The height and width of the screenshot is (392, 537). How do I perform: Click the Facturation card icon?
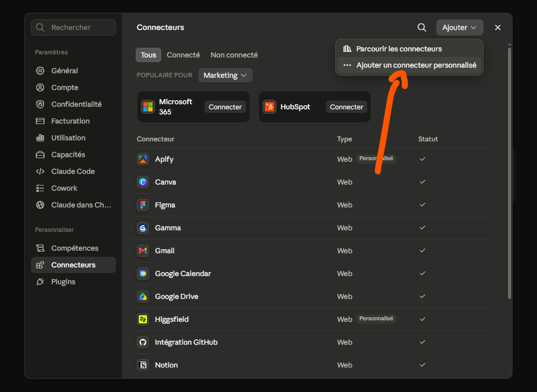[40, 121]
